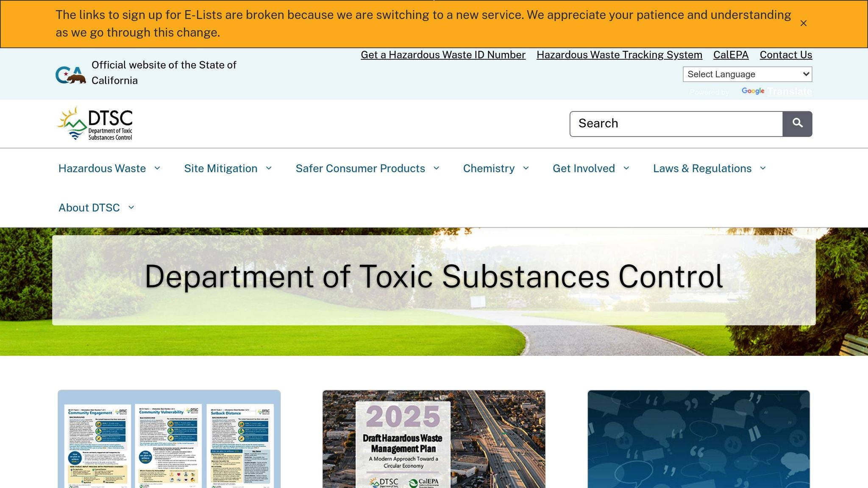Click the CA.gov bear logo

pyautogui.click(x=71, y=75)
